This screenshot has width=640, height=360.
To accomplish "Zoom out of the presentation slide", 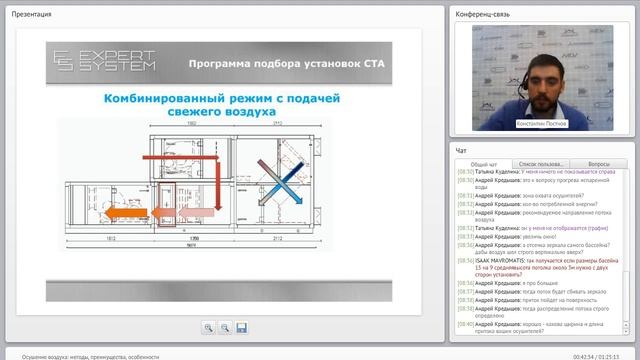I will (x=225, y=328).
